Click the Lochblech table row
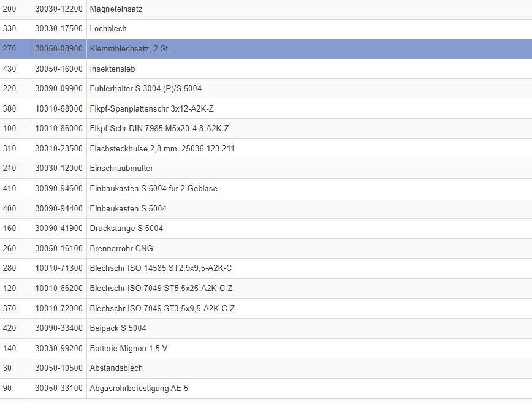This screenshot has width=532, height=402. 108,29
